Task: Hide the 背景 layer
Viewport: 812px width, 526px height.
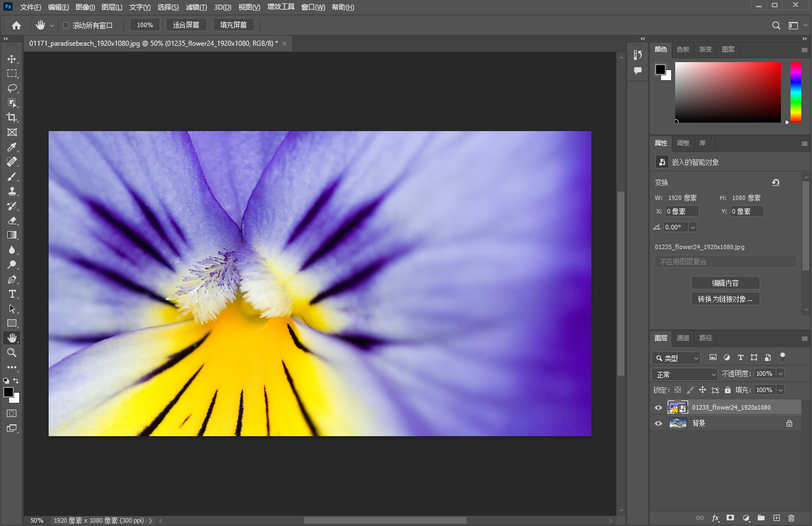Action: coord(658,423)
